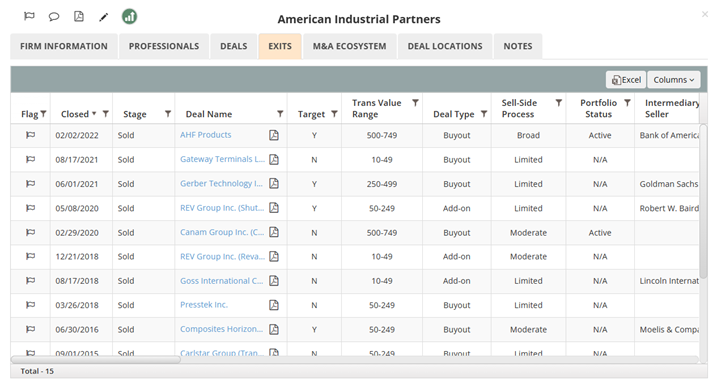717x380 pixels.
Task: Flag the AHF Products row
Action: tap(30, 135)
